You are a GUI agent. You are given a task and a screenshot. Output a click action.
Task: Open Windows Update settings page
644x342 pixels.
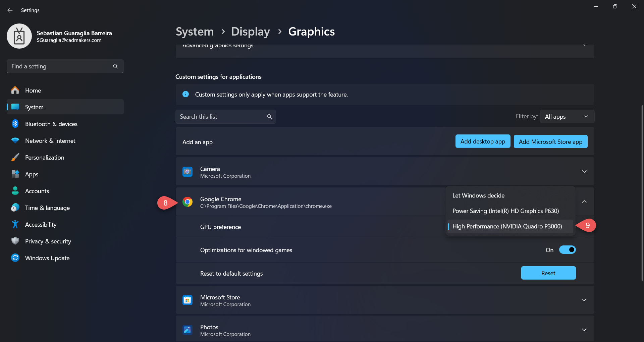coord(65,258)
